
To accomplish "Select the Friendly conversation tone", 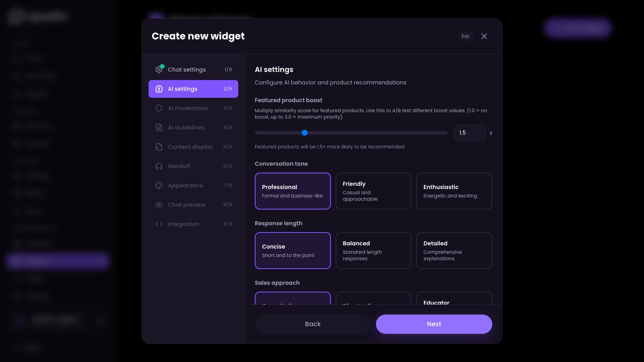I will coord(373,191).
